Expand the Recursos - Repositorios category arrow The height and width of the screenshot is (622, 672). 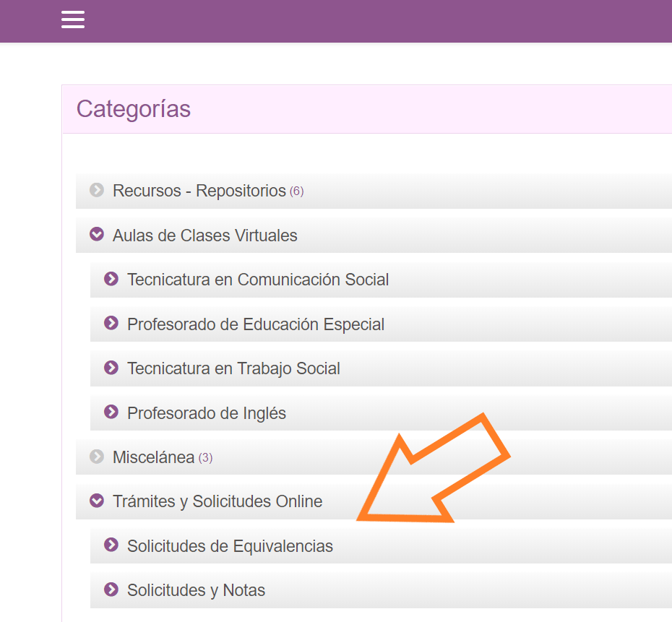(97, 191)
